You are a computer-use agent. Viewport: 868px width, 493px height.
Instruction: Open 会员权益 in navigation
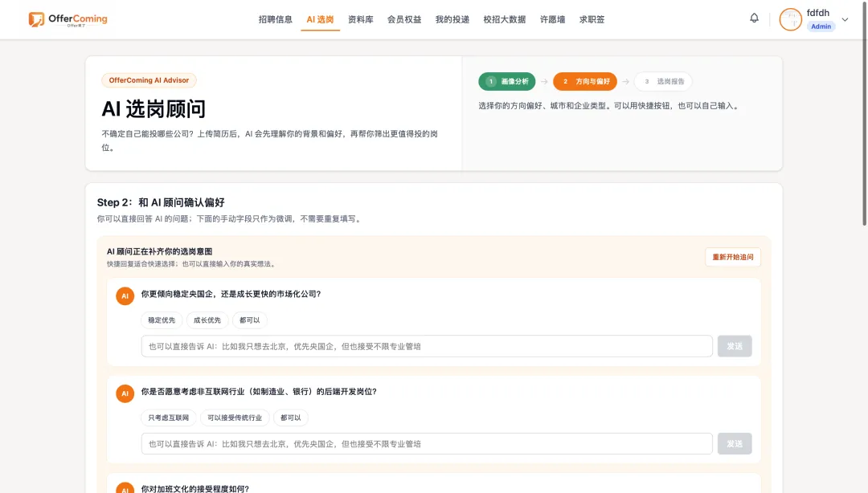[x=404, y=19]
